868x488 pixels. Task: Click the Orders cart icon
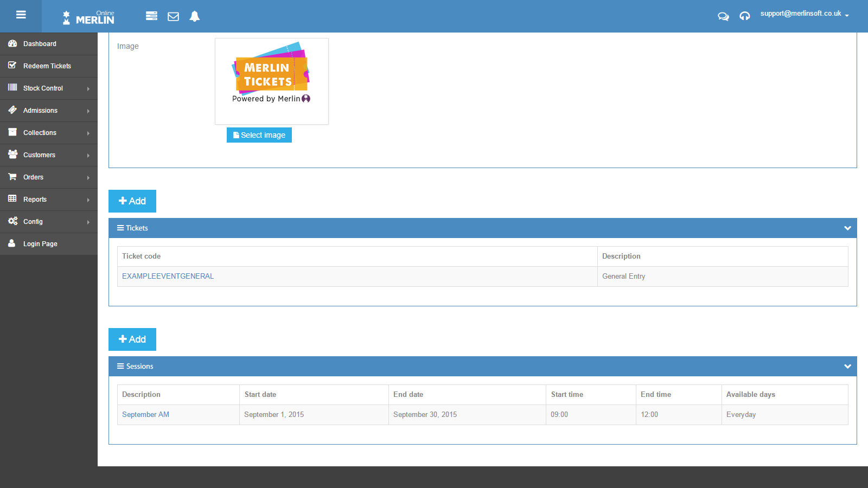coord(12,176)
